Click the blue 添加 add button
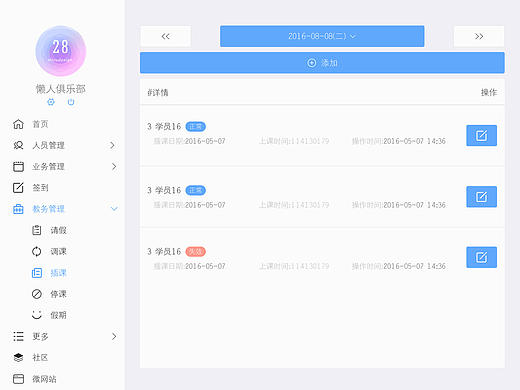This screenshot has height=390, width=520. tap(322, 63)
